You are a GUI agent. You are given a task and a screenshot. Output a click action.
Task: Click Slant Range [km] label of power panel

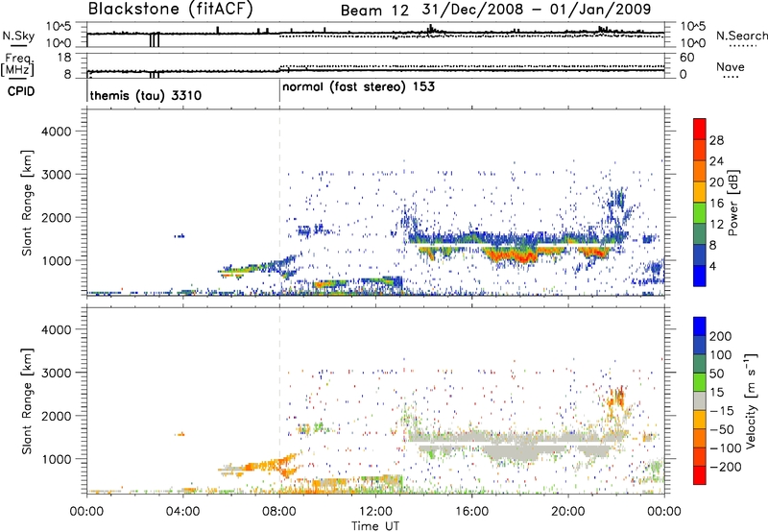click(27, 203)
